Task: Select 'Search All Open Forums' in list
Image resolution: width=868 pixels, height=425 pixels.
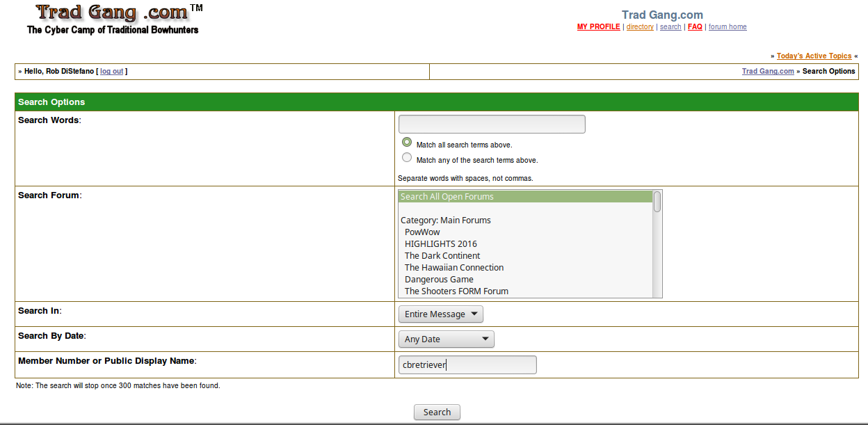Action: click(526, 197)
